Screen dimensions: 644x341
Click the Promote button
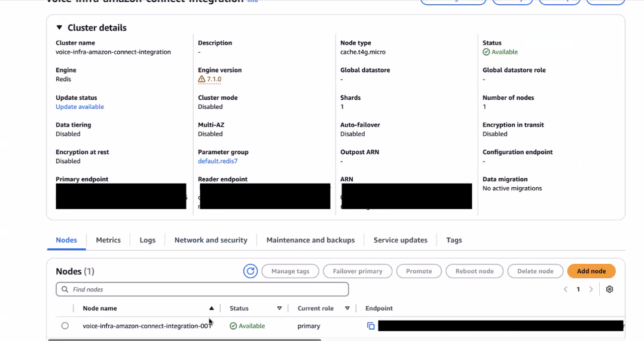point(419,271)
